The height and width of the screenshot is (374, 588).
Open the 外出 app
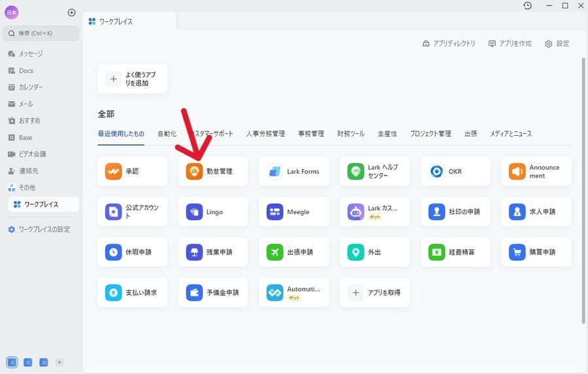pyautogui.click(x=374, y=252)
